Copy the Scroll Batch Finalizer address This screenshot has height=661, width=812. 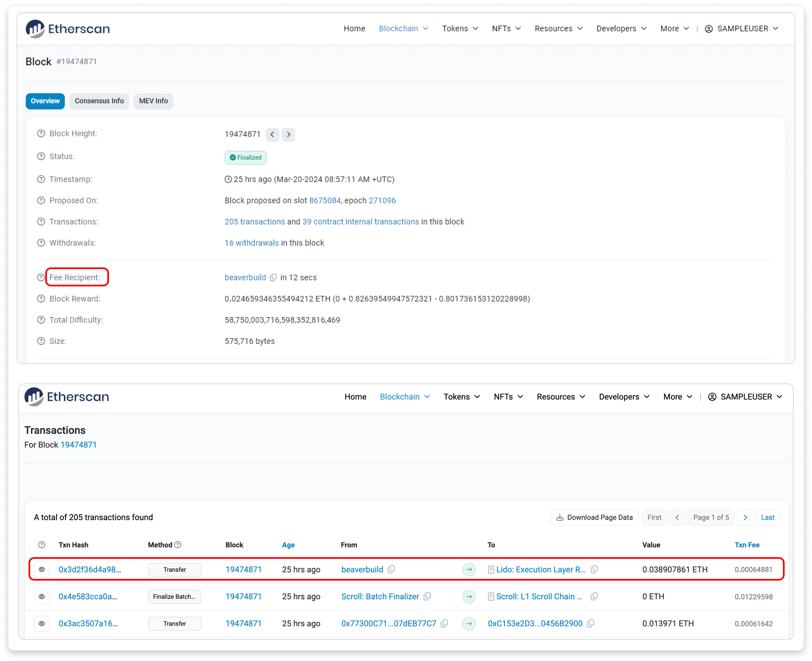(x=428, y=596)
